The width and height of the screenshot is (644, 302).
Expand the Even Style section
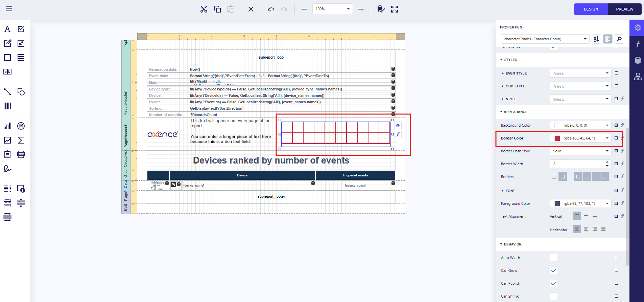point(503,73)
